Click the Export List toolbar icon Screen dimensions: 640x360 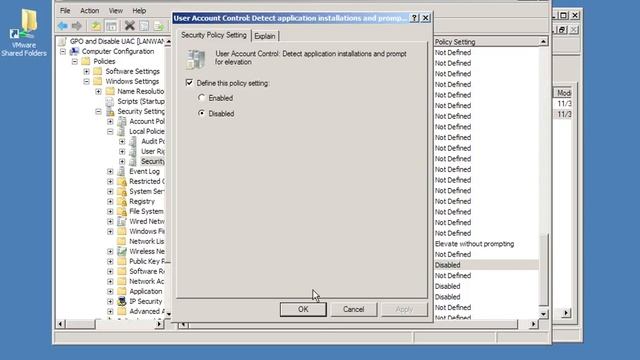pyautogui.click(x=159, y=26)
